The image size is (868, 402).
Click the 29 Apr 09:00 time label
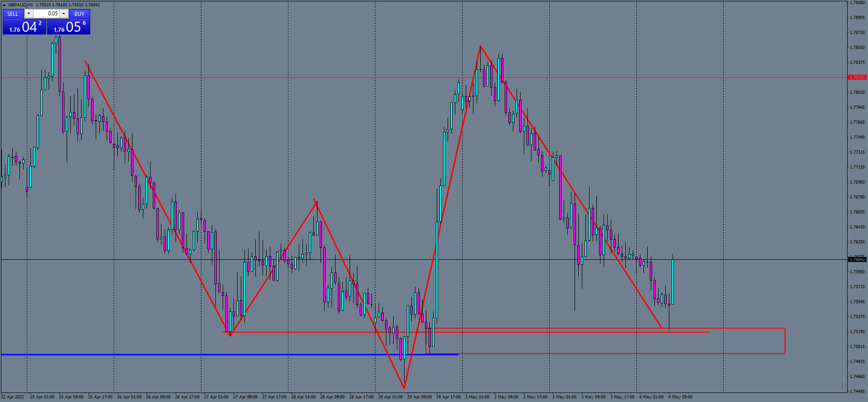point(419,397)
